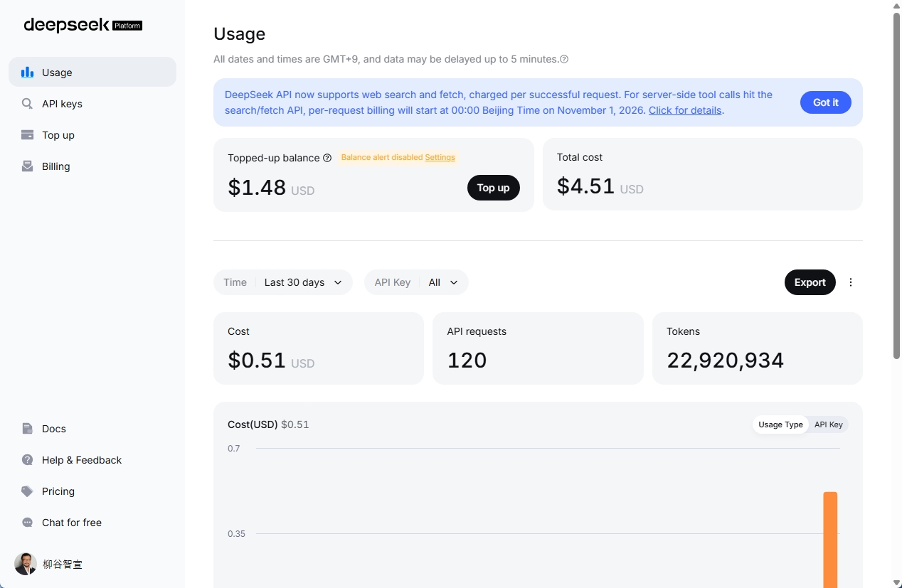
Task: Open the Top up sidebar item
Action: point(92,135)
